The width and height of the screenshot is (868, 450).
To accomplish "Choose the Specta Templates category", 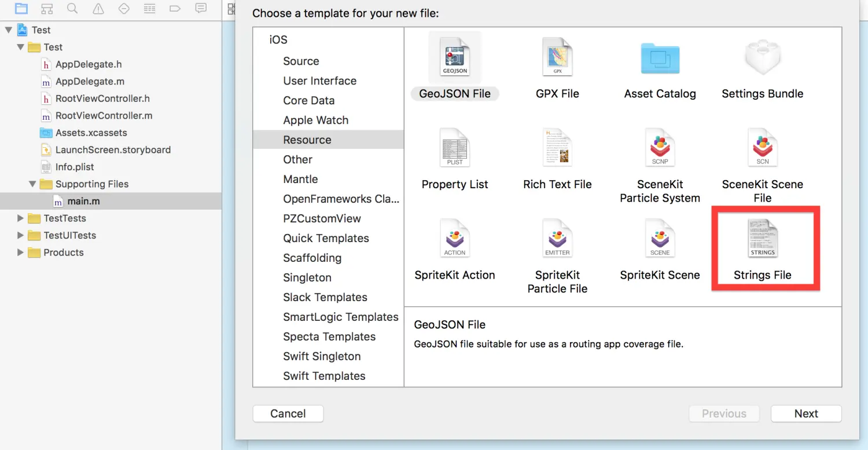I will 328,337.
